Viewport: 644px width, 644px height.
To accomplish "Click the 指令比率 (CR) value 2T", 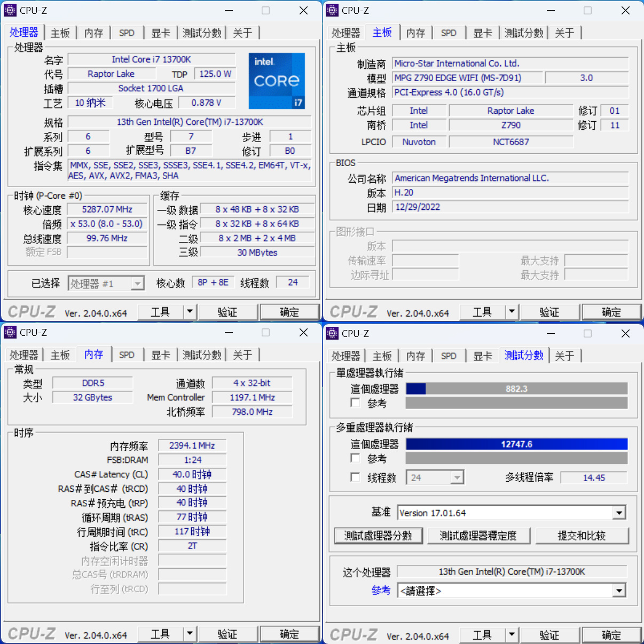I will pos(192,546).
